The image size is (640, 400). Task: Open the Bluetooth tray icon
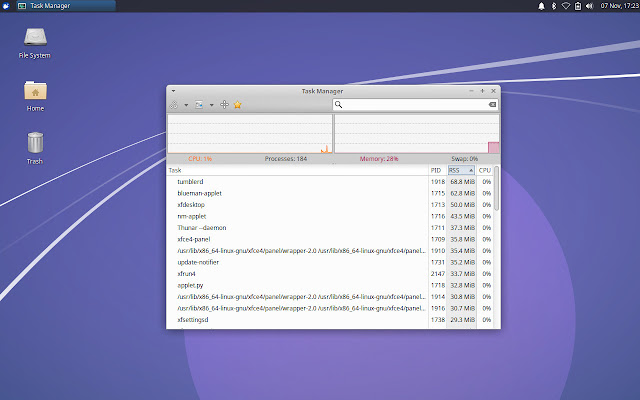[x=554, y=6]
